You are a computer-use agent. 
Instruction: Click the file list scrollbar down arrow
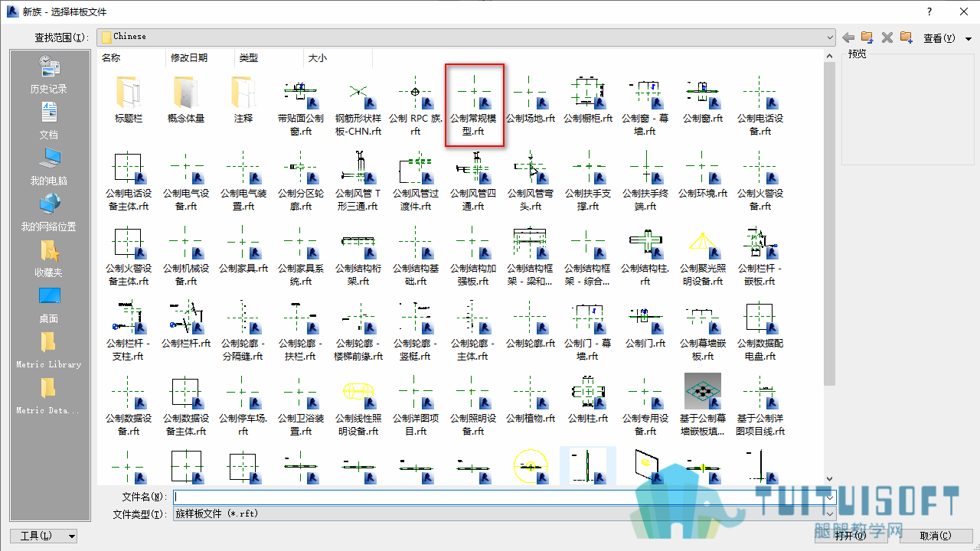tap(830, 478)
